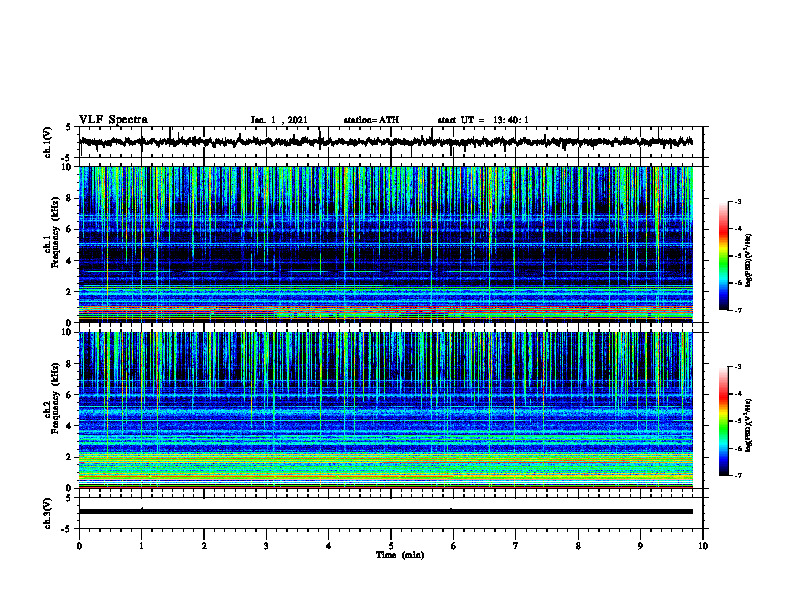The width and height of the screenshot is (792, 612).
Task: Click the -7 label on ch.2 color bar
Action: point(738,476)
